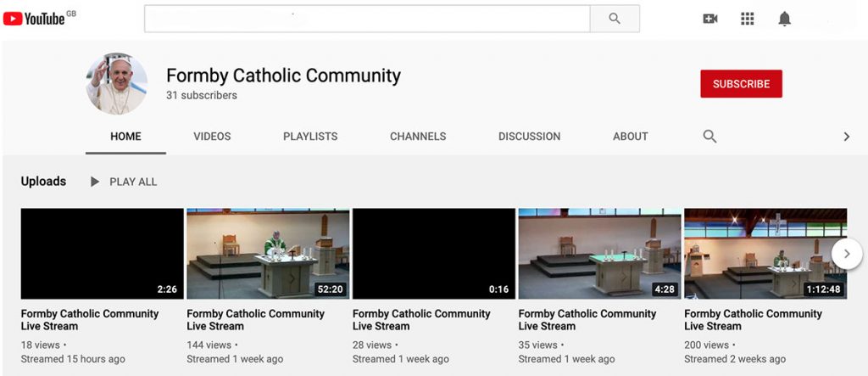Open the 4:28 video thumbnail

(x=599, y=254)
